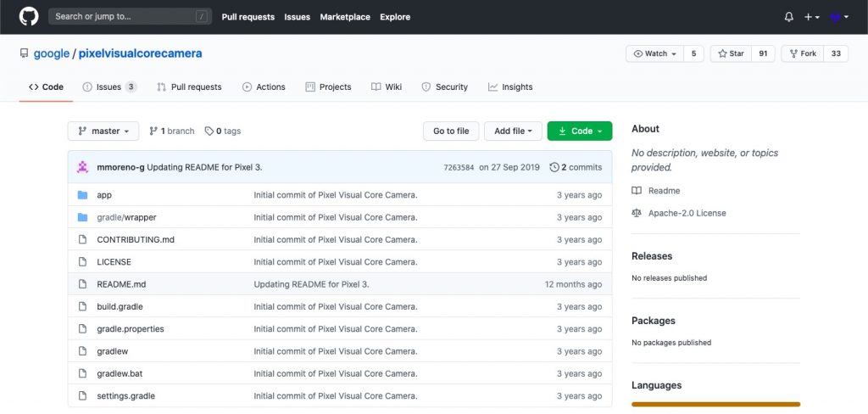Click the license scale icon in About
Screen dimensions: 868x414
[x=637, y=213]
